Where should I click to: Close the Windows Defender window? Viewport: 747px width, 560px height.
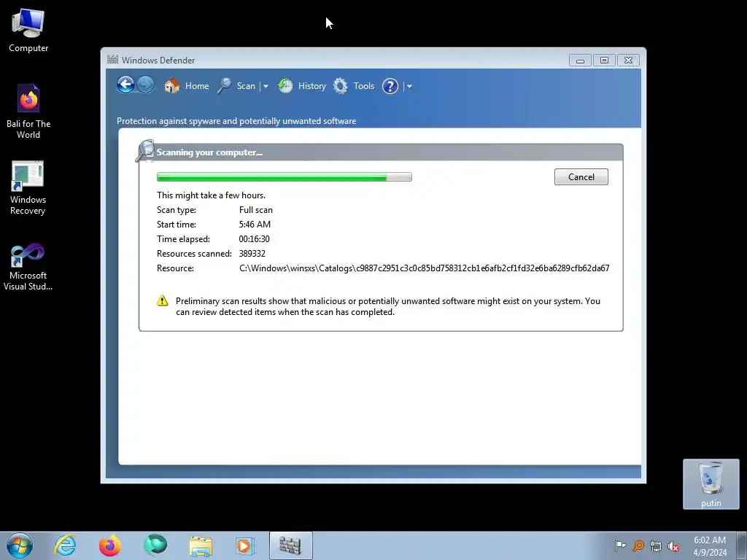[x=628, y=61]
